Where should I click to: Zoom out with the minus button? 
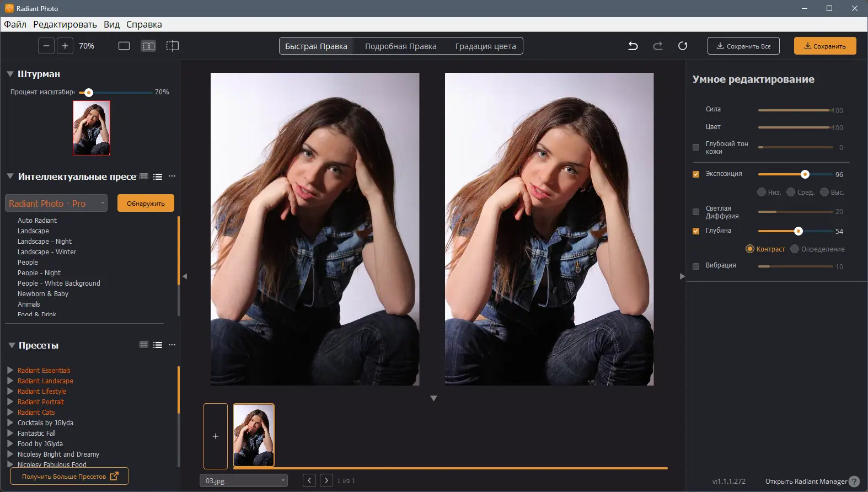46,46
